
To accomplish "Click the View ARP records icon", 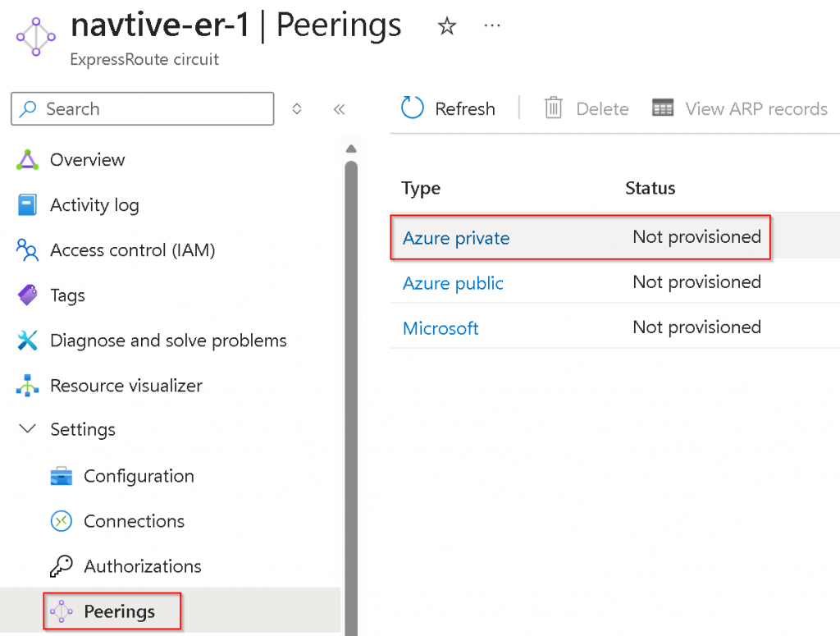I will pyautogui.click(x=663, y=108).
